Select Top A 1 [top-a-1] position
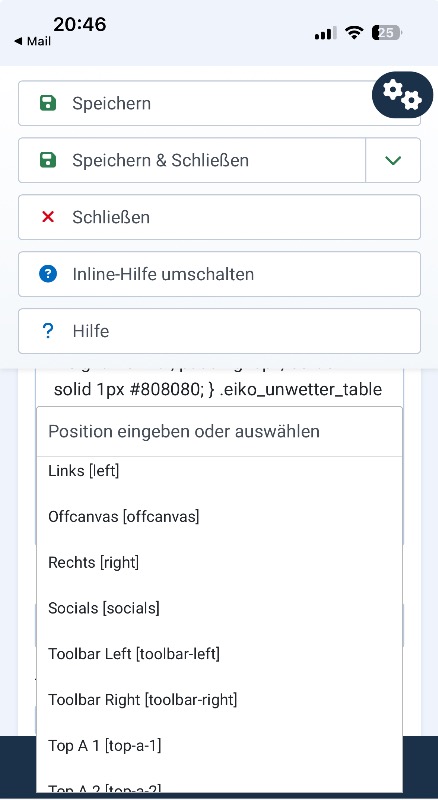This screenshot has height=800, width=438. click(x=220, y=746)
